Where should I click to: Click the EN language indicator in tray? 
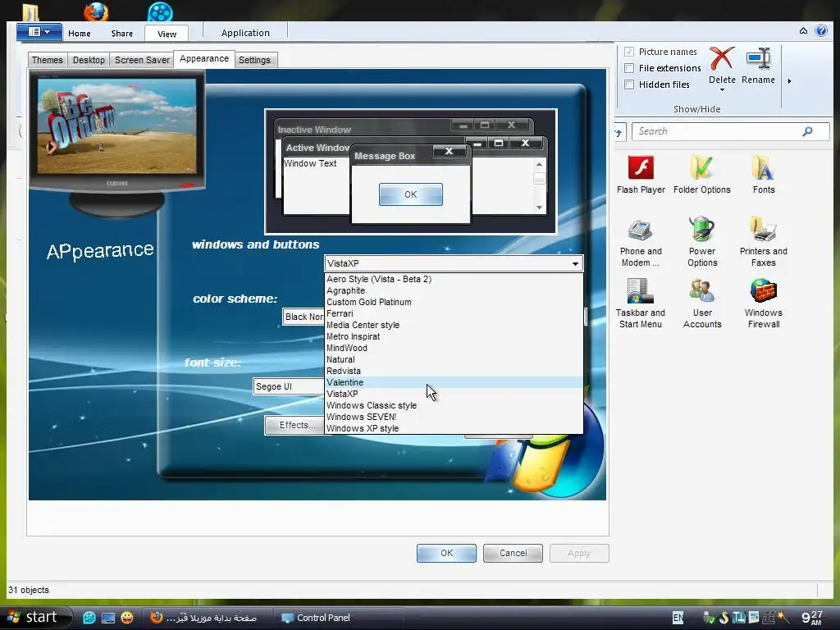pos(678,618)
